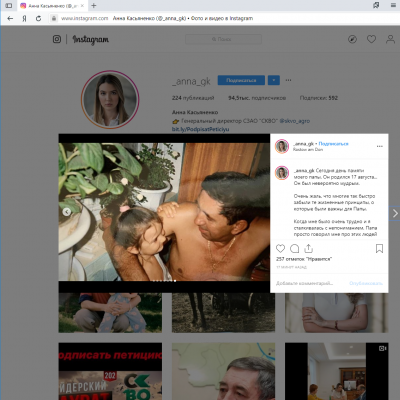Open activity feed heart in header
Viewport: 400px width, 400px height.
pos(371,39)
